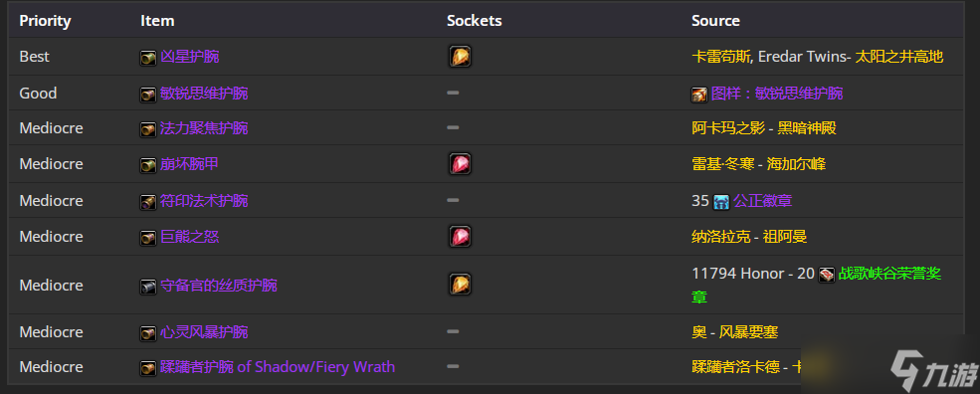Image resolution: width=980 pixels, height=394 pixels.
Task: Open the 敏锐思维护腕 item link
Action: [x=204, y=94]
